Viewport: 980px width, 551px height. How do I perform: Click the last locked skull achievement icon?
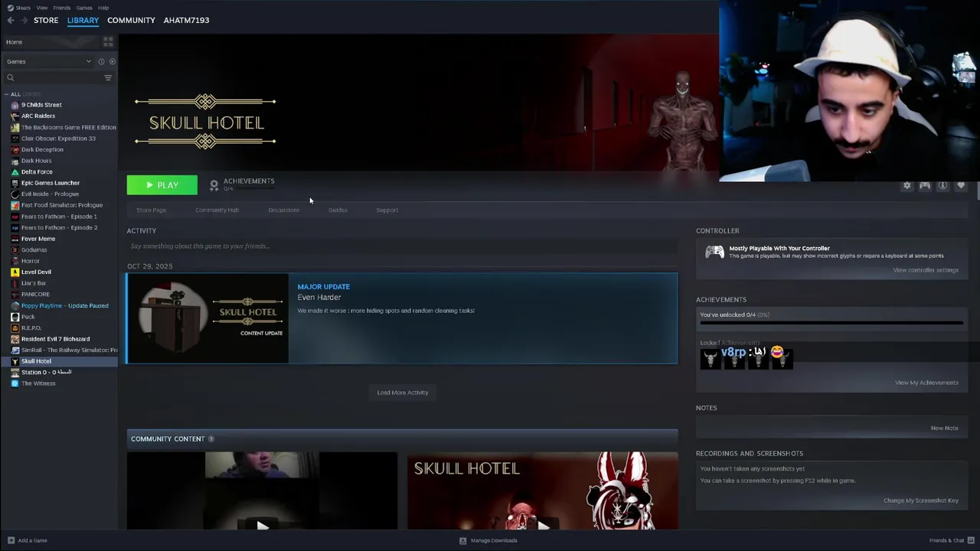(x=782, y=357)
